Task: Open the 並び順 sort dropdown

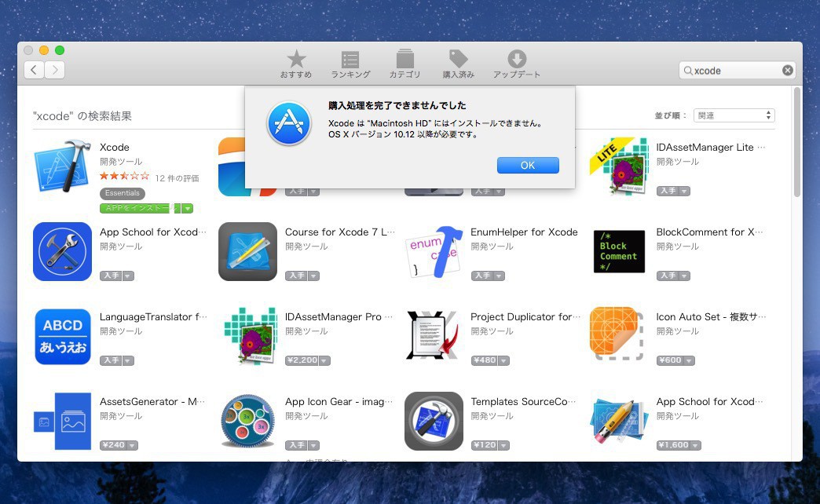Action: (x=734, y=115)
